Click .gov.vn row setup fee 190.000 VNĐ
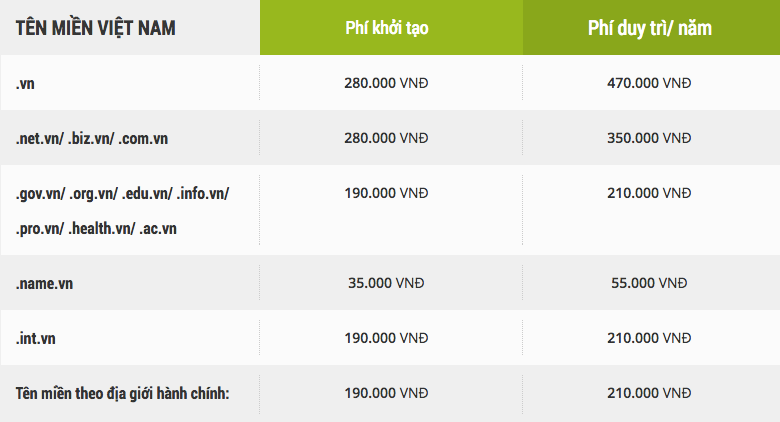This screenshot has height=422, width=780. 386,193
